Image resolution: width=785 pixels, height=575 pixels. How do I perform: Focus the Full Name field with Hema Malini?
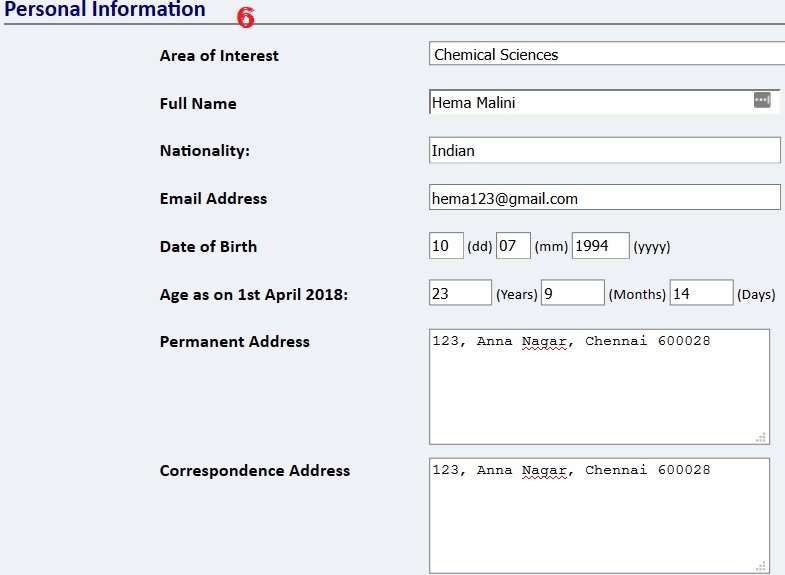(590, 102)
